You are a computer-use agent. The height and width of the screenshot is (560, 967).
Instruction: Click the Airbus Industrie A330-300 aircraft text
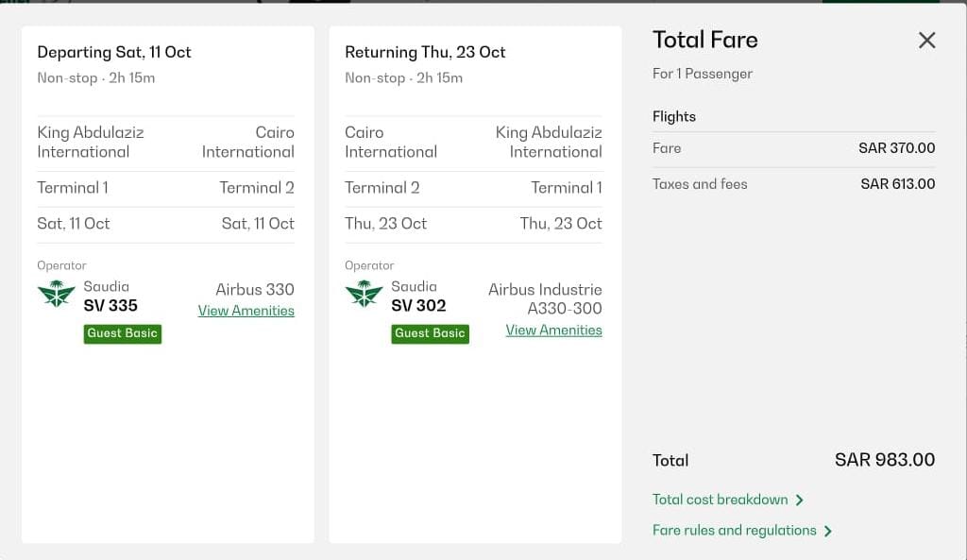(545, 298)
